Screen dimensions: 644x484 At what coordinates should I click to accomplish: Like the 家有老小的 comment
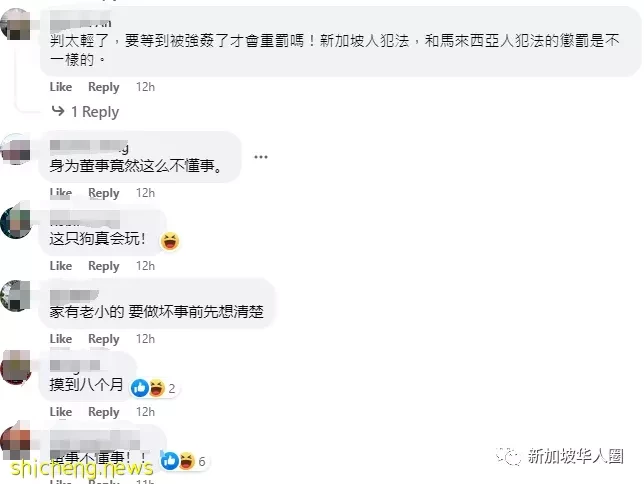pyautogui.click(x=61, y=339)
